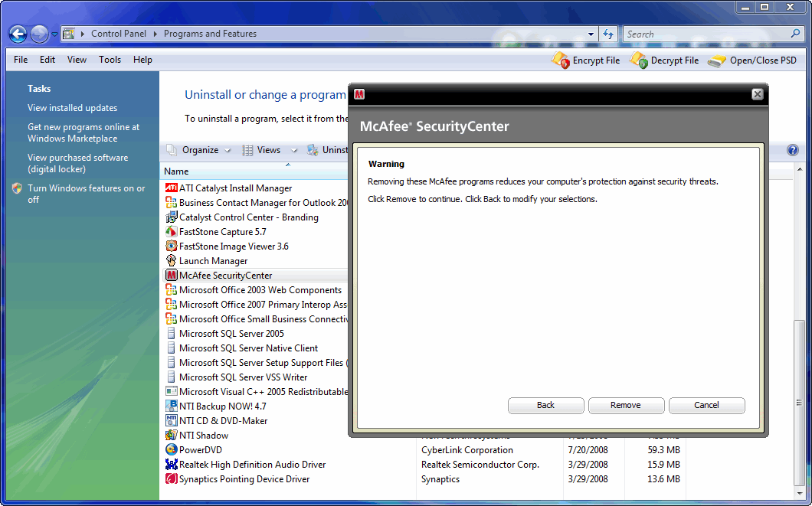This screenshot has height=506, width=812.
Task: Click McAfee logo icon in dialog title
Action: pos(359,94)
